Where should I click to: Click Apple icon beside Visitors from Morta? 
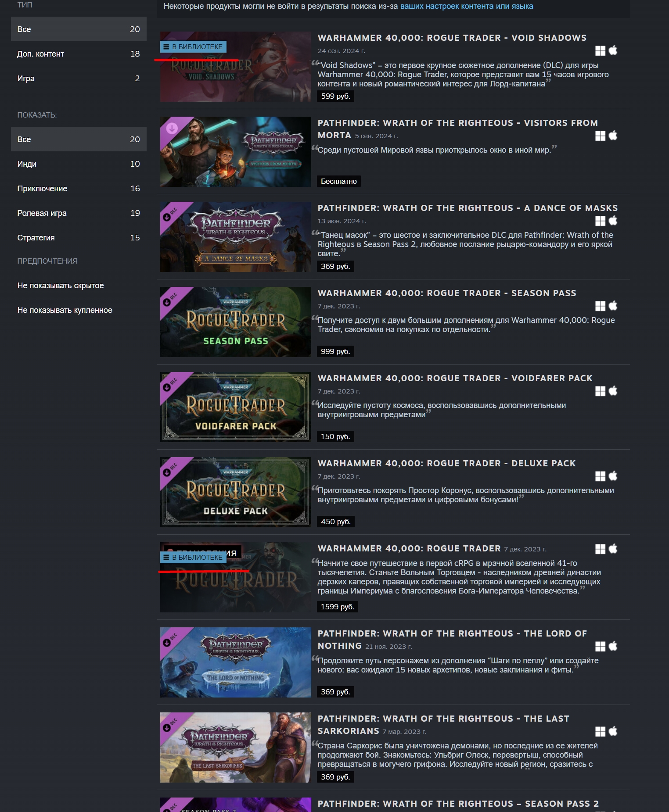(613, 136)
